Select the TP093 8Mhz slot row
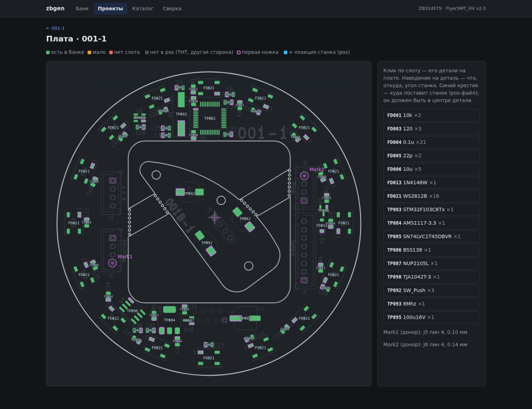The height and width of the screenshot is (409, 532). [x=432, y=304]
